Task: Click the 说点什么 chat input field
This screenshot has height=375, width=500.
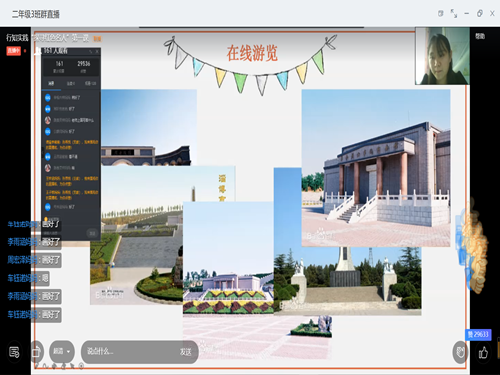Action: [x=130, y=351]
